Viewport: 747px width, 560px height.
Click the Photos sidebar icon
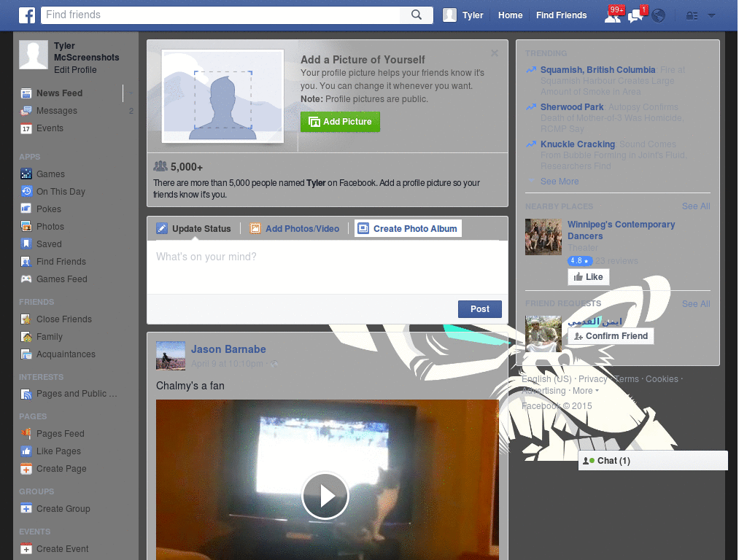point(26,226)
